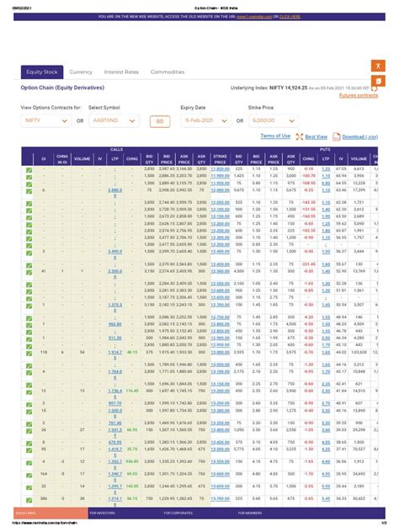Open the chat bubble icon

click(375, 89)
